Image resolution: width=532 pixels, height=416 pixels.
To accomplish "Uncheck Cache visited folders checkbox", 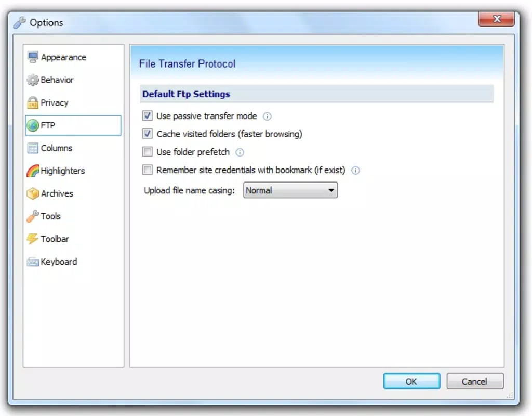I will click(x=147, y=134).
